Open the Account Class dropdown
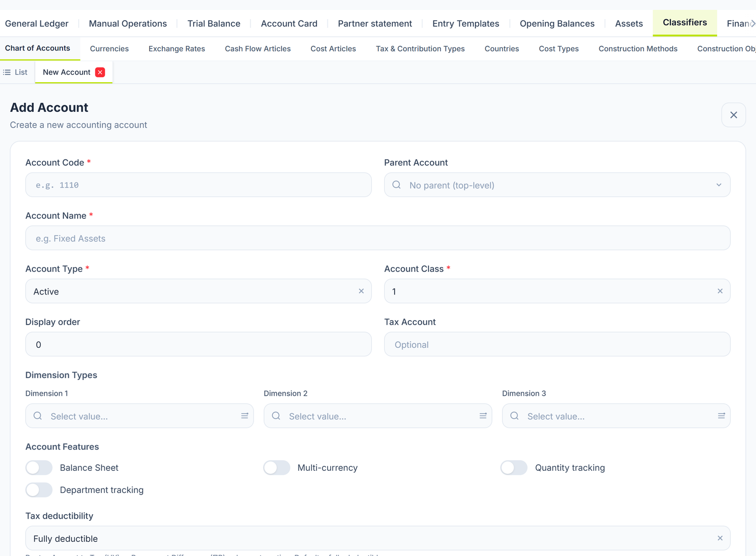The height and width of the screenshot is (556, 756). (557, 291)
